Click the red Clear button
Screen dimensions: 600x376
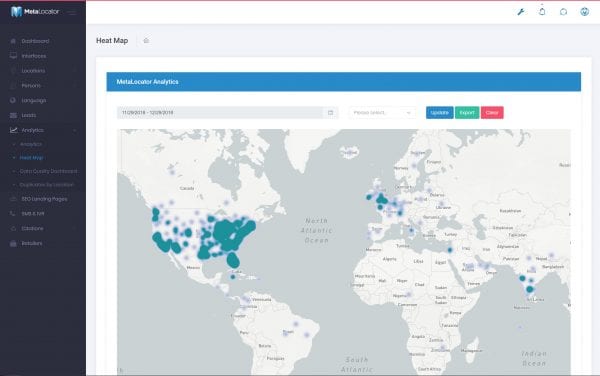[492, 113]
